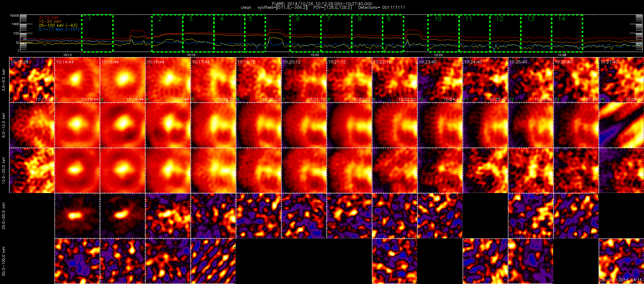The height and width of the screenshot is (284, 644).
Task: Click the '50.0-100.0 keV' row label
Action: click(x=4, y=261)
